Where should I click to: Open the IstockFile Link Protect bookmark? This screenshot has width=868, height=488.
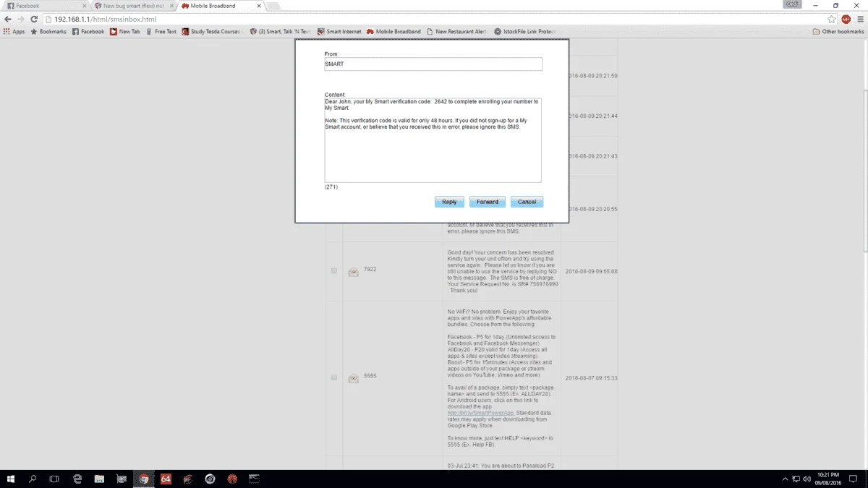(523, 32)
